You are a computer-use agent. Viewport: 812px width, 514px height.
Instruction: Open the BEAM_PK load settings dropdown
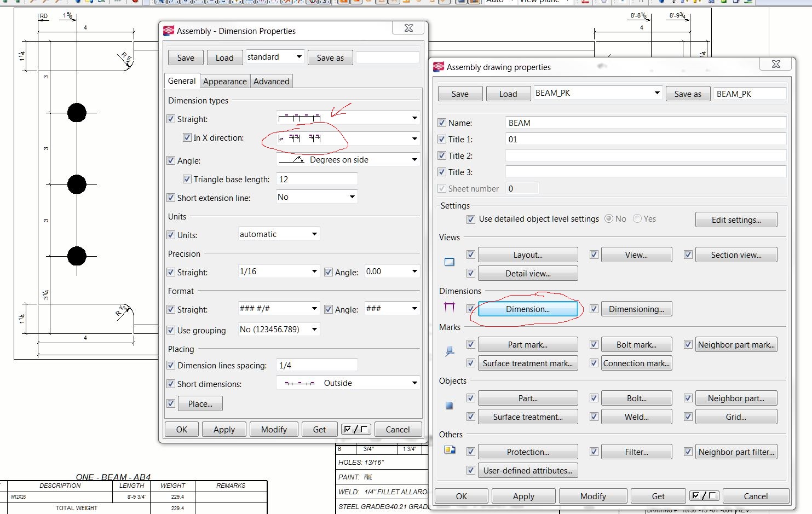click(656, 93)
